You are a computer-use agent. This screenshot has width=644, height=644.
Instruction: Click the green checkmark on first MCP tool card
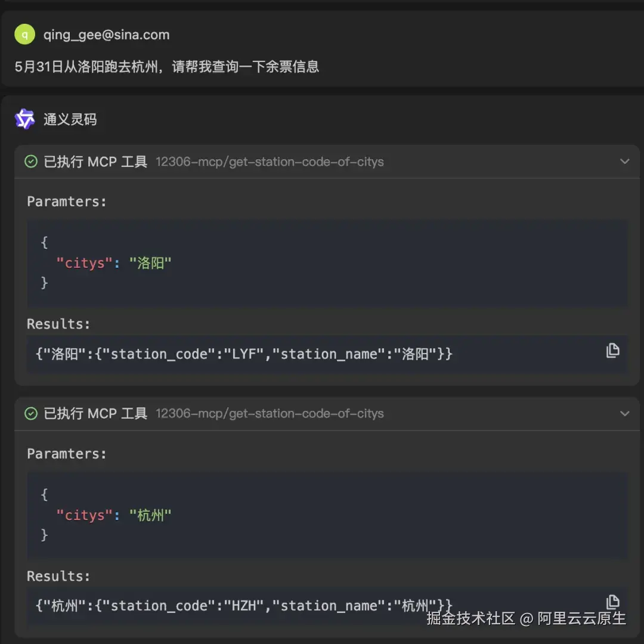[x=30, y=161]
